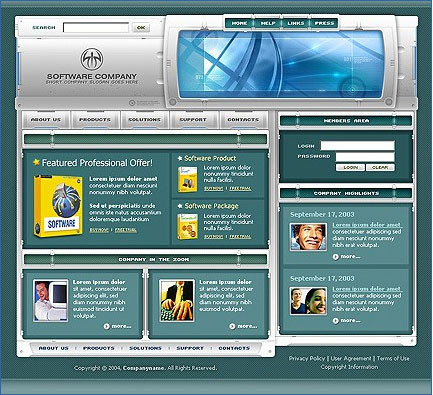
Task: Open the smiling man thumbnail in highlights
Action: click(x=308, y=237)
